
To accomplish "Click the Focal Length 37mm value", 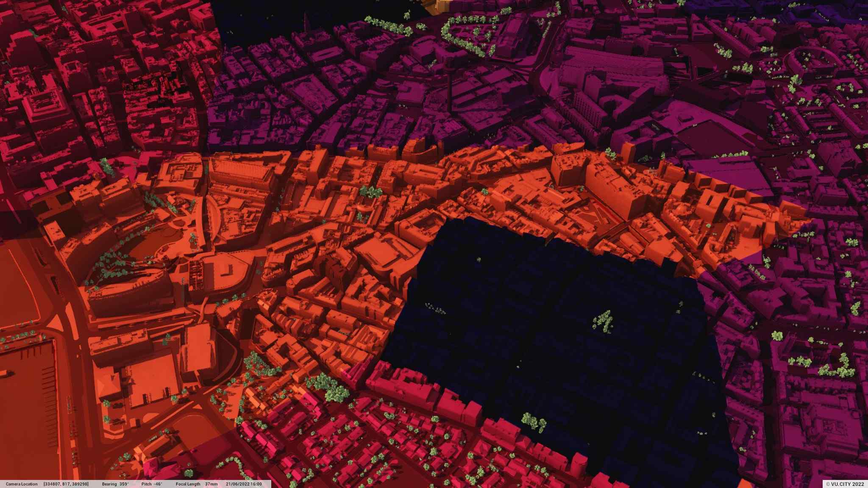I will [x=197, y=484].
